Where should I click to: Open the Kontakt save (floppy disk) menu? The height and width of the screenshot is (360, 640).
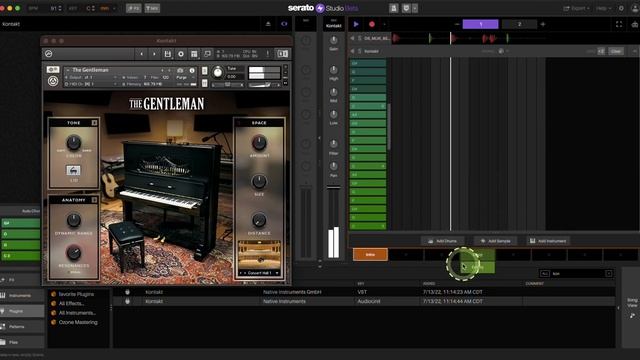click(x=167, y=54)
